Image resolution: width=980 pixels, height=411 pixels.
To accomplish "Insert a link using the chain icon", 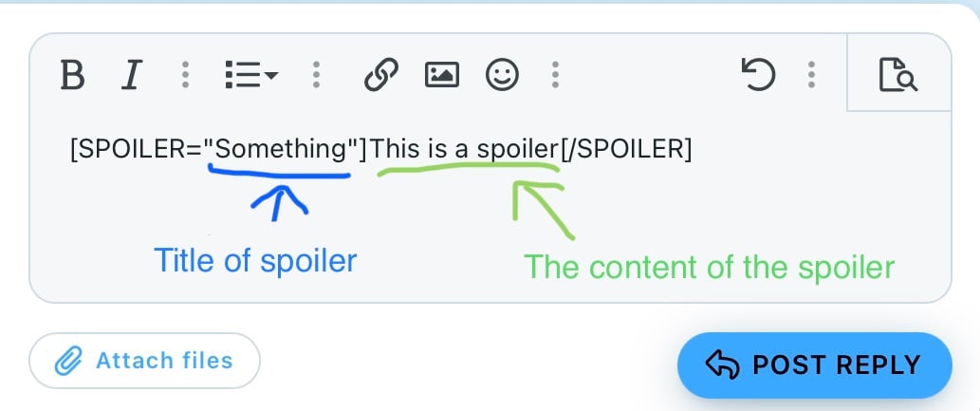I will (381, 75).
